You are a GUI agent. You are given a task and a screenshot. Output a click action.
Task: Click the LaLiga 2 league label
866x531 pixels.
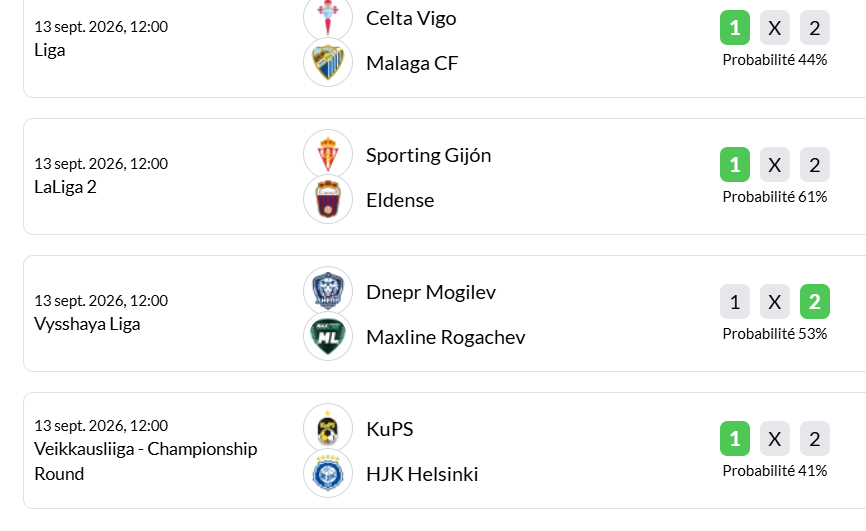click(x=65, y=187)
